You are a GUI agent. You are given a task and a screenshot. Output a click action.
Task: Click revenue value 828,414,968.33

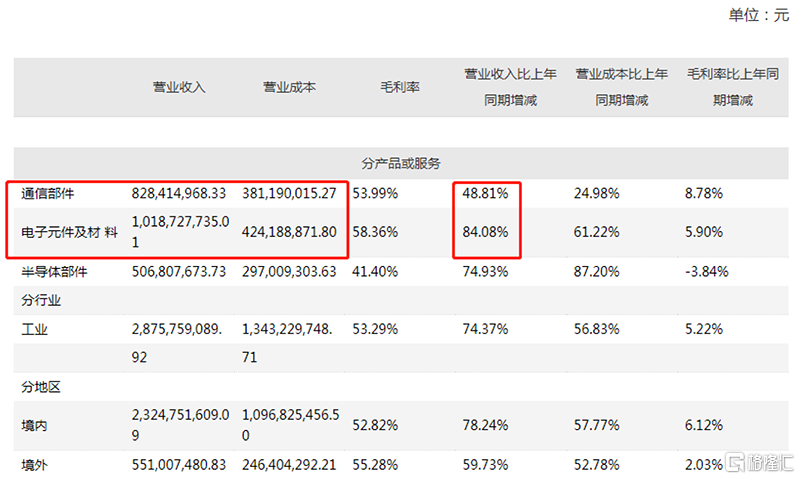(179, 193)
